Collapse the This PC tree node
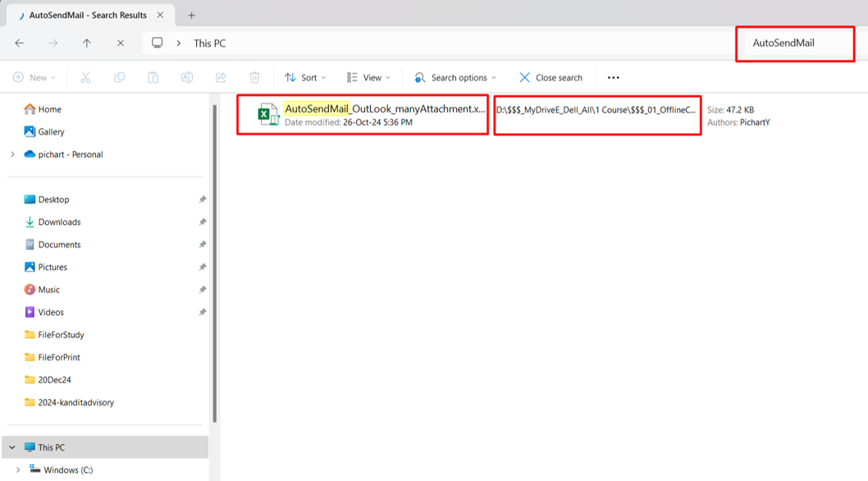The image size is (868, 481). pos(12,447)
